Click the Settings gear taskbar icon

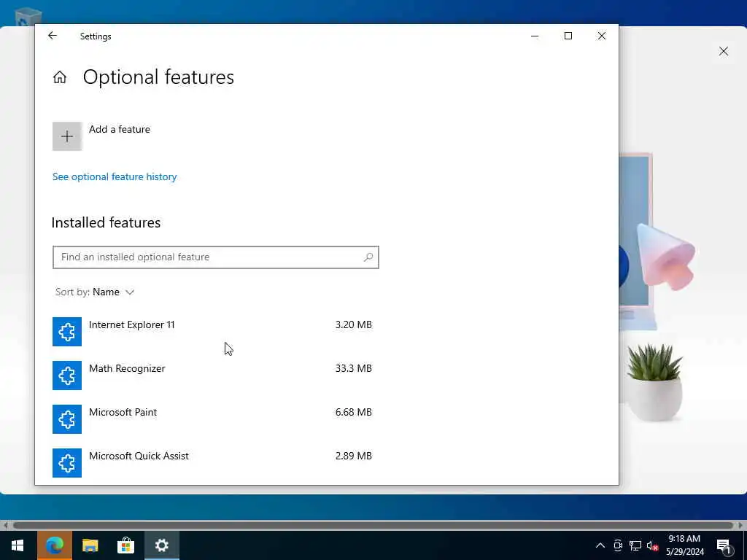[x=161, y=545]
